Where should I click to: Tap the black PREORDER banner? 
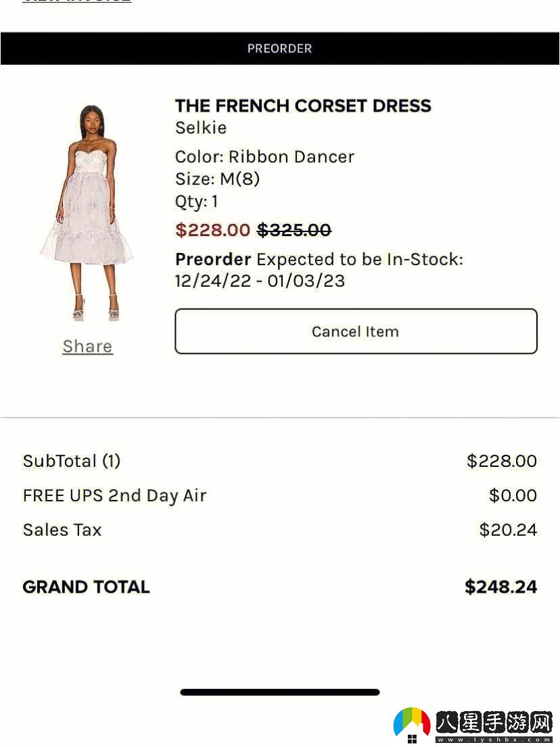point(280,49)
